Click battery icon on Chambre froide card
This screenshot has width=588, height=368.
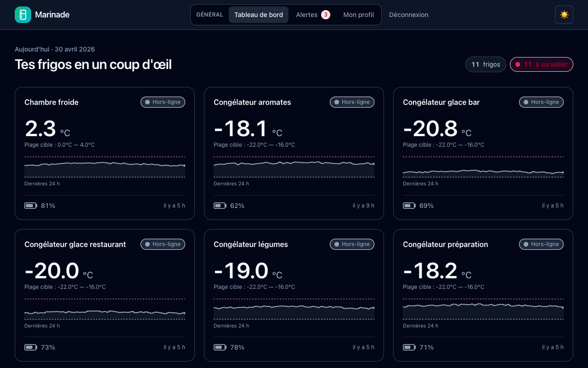point(31,206)
